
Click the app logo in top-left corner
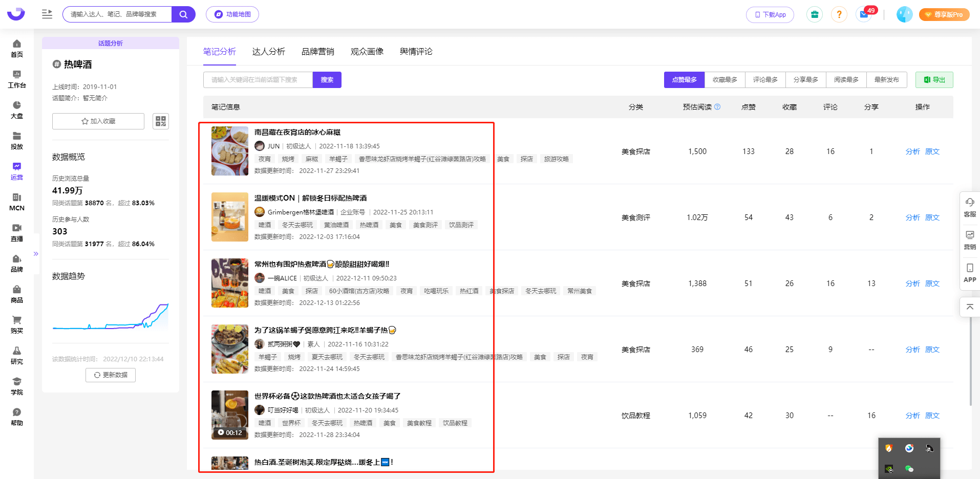(x=16, y=14)
